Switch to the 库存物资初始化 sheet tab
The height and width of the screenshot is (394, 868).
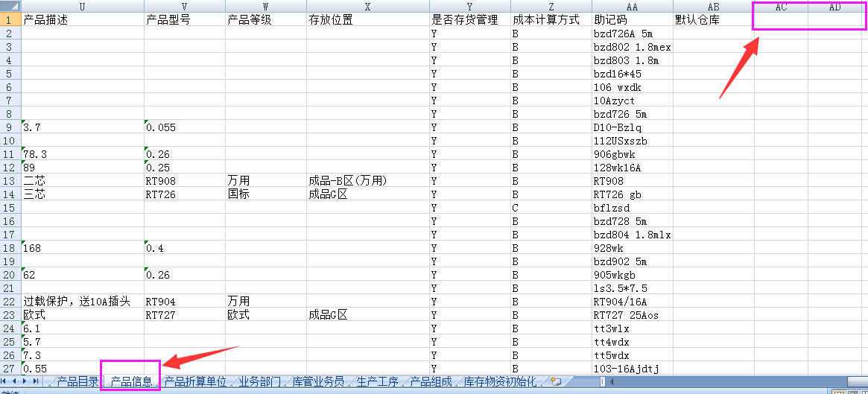click(x=500, y=382)
